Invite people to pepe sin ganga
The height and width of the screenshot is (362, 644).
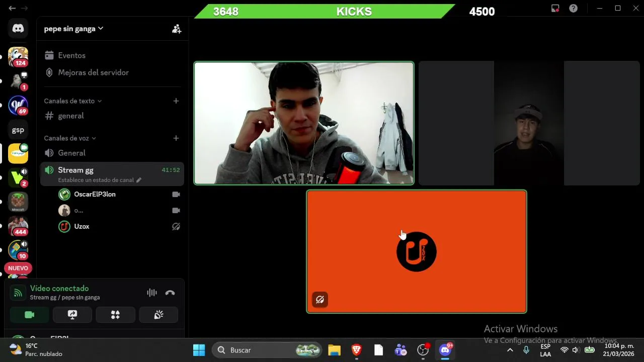177,29
